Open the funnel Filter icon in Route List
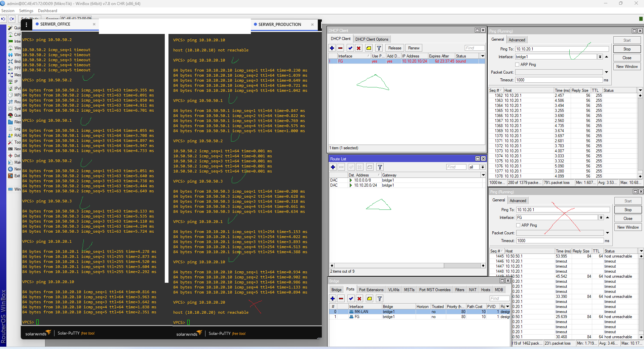The height and width of the screenshot is (349, 644). pyautogui.click(x=380, y=167)
